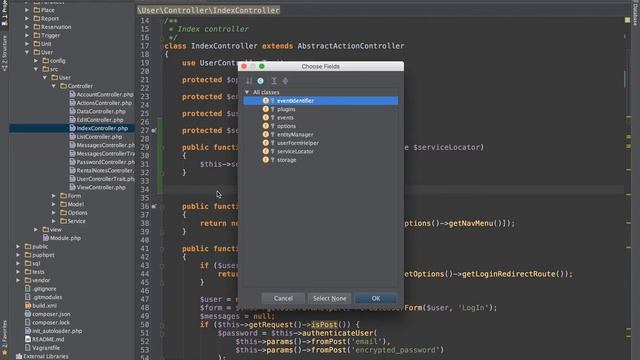The height and width of the screenshot is (360, 640).
Task: Expand the vendor folder
Action: click(x=18, y=280)
